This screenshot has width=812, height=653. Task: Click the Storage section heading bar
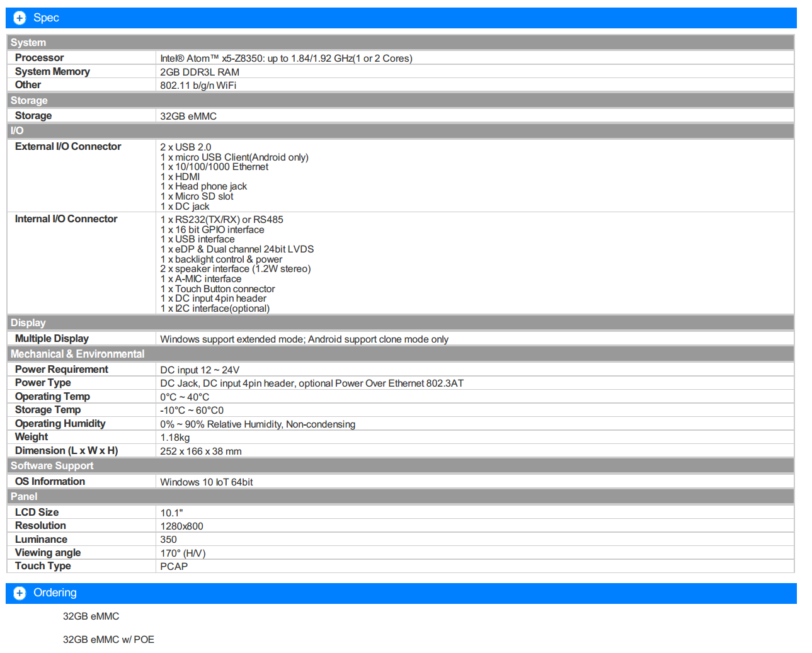400,100
